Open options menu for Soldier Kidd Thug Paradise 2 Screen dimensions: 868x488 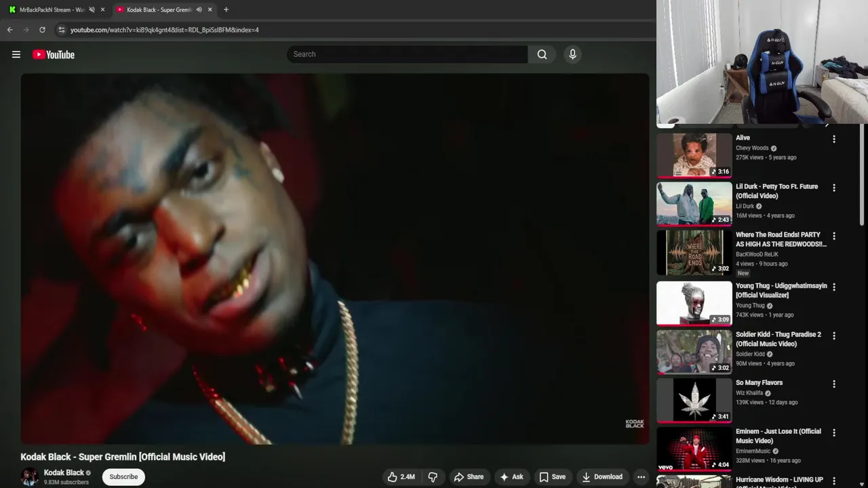click(834, 336)
